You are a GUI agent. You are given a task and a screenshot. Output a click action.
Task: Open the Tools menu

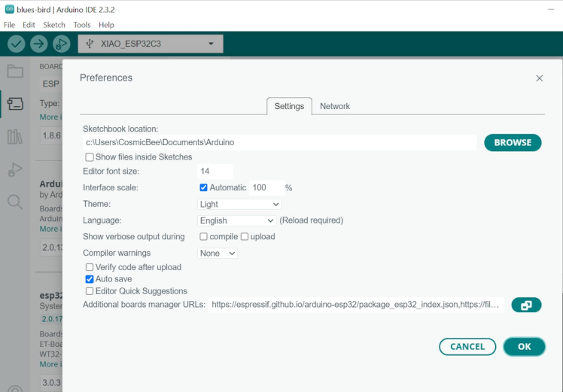pyautogui.click(x=82, y=25)
